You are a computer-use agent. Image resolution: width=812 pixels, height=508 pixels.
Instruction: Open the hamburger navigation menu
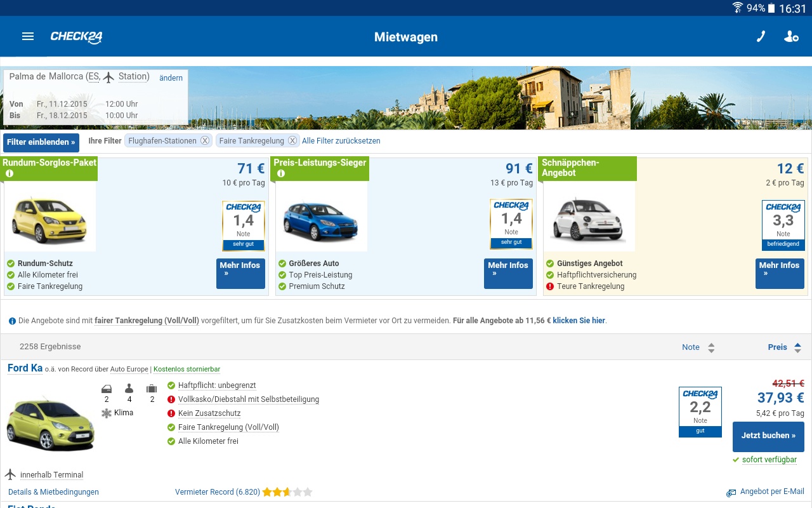pyautogui.click(x=28, y=37)
